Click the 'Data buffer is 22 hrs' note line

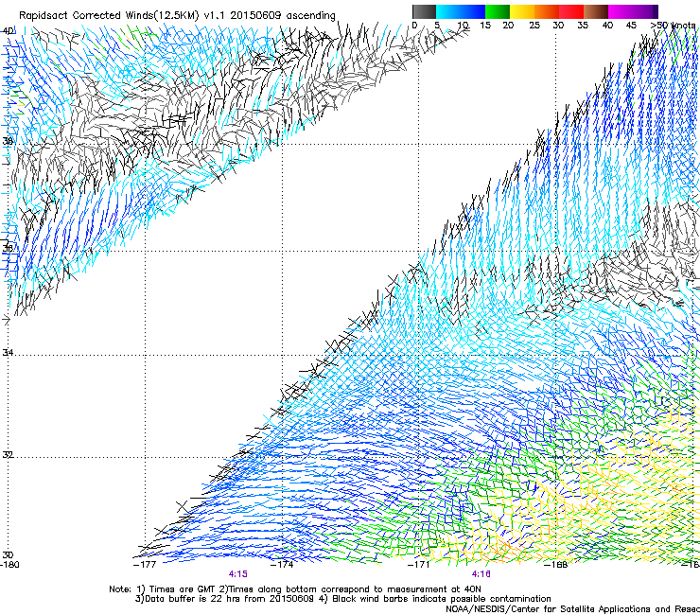point(342,599)
